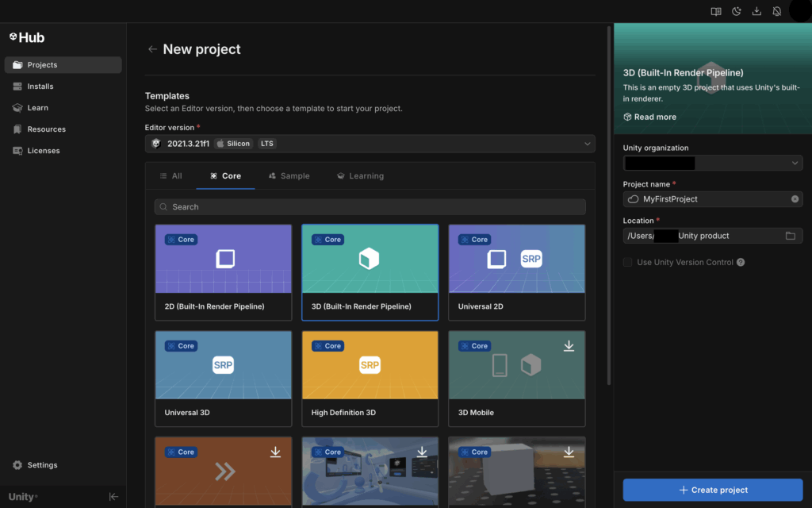Collapse the sidebar using bottom arrow icon
This screenshot has height=508, width=812.
pyautogui.click(x=113, y=496)
